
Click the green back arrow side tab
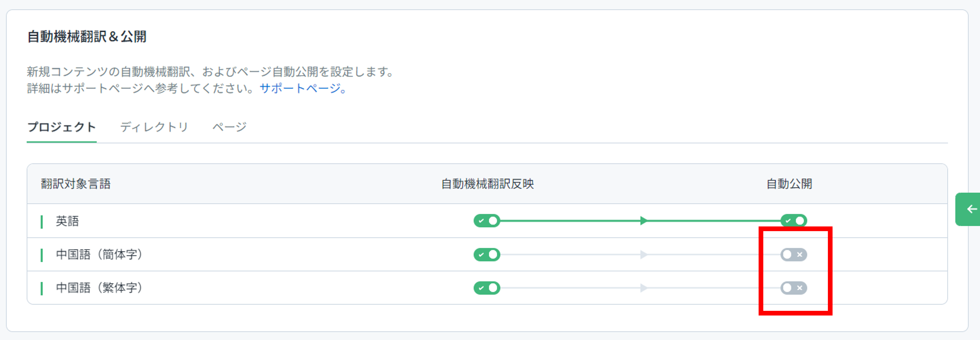click(x=968, y=209)
